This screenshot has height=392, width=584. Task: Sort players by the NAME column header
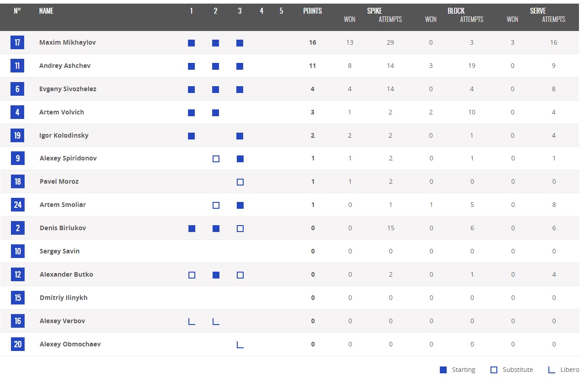point(46,11)
